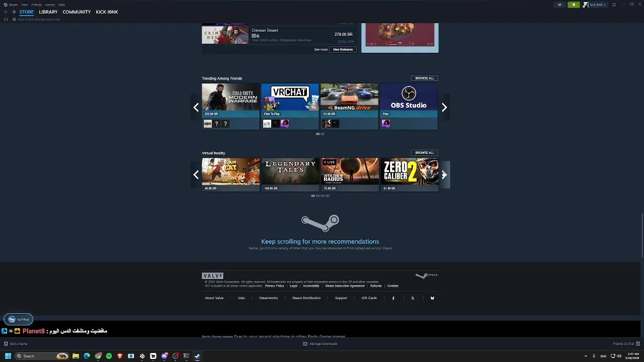The height and width of the screenshot is (362, 644).
Task: Show previous Trending Among Friends games
Action: point(196,107)
